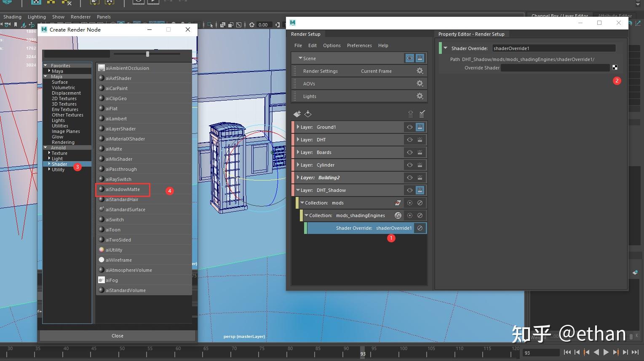The image size is (644, 361).
Task: Collapse the Shader Override property section
Action: 445,48
